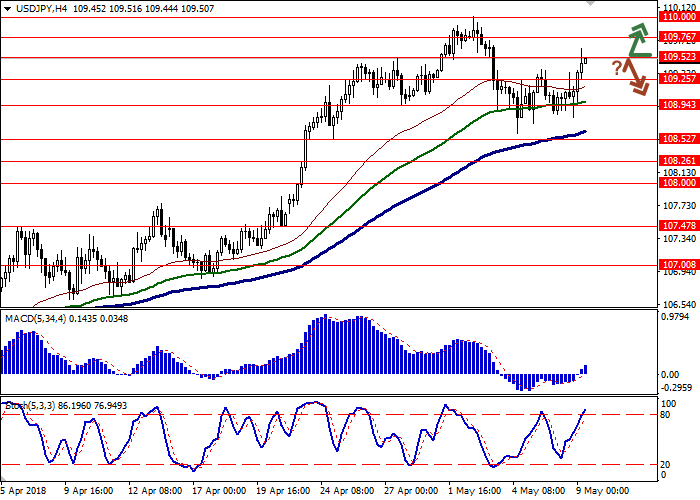Select the 108.000 price level label
The height and width of the screenshot is (500, 700).
click(x=678, y=182)
